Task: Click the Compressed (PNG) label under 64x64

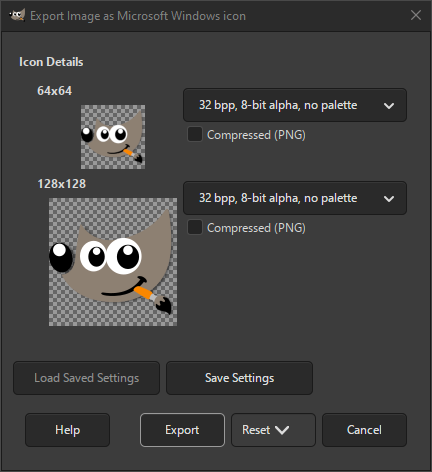Action: coord(256,135)
